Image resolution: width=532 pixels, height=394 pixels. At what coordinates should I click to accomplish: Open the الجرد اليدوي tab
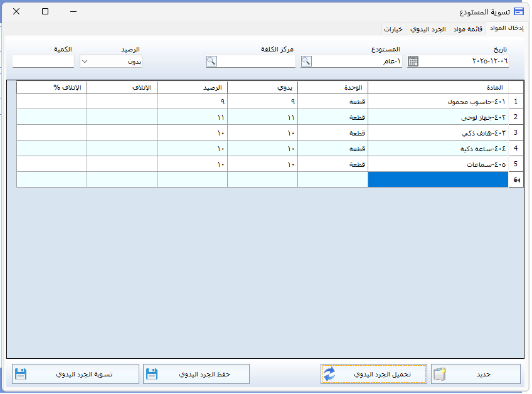(428, 29)
